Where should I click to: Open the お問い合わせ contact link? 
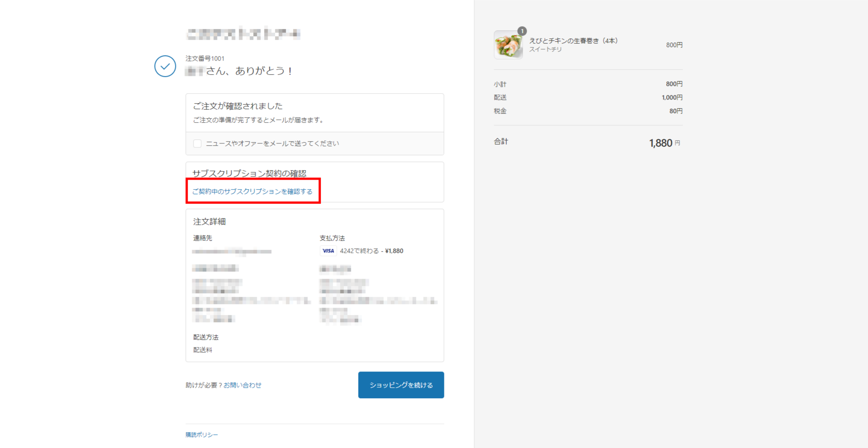pos(242,385)
